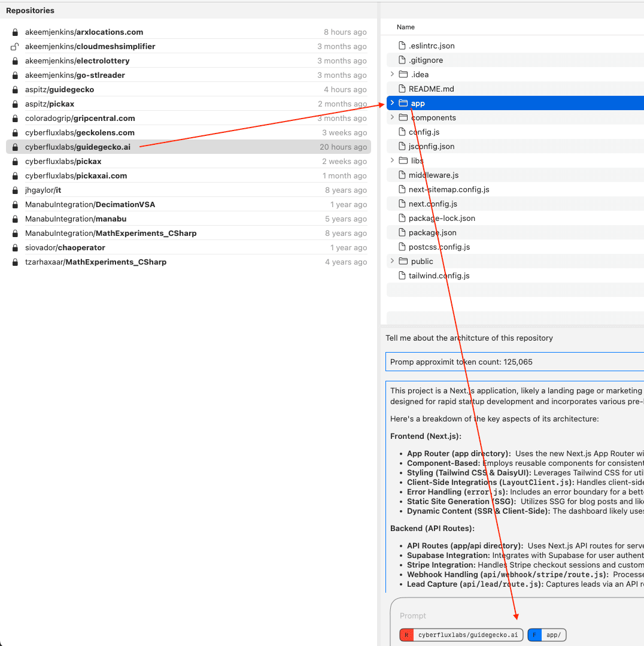Click the Name column header

(x=406, y=28)
